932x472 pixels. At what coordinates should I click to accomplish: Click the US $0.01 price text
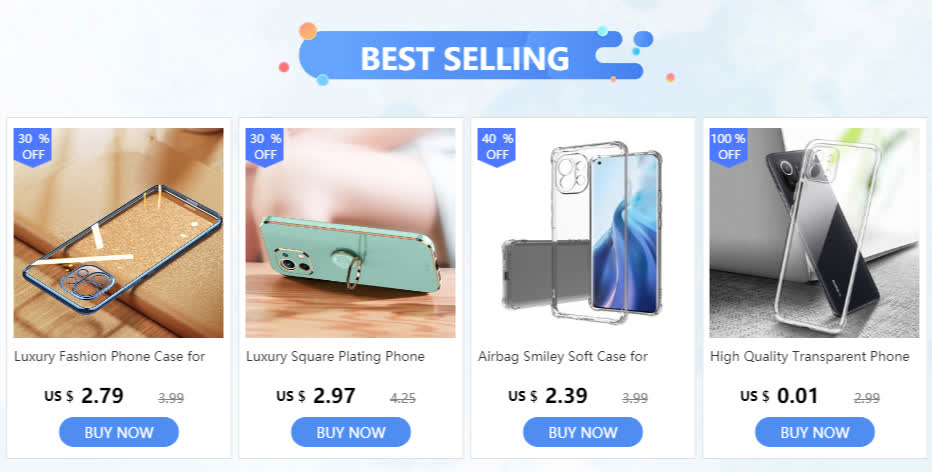point(779,396)
